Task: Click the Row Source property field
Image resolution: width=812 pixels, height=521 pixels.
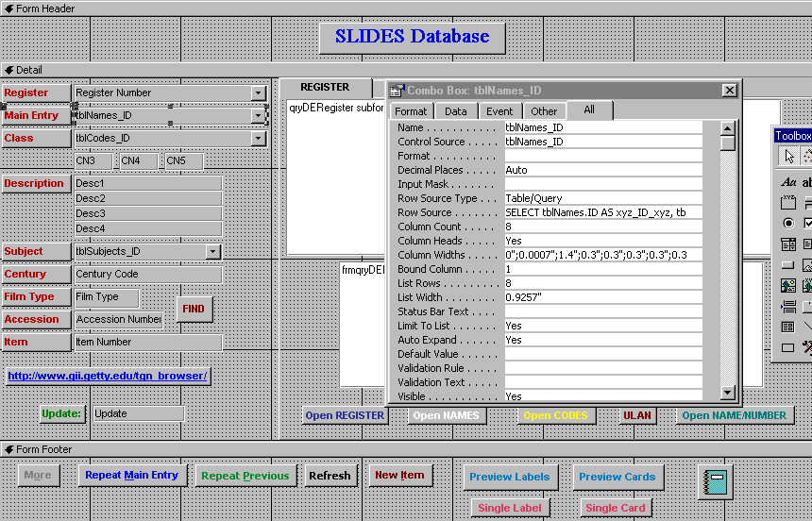Action: tap(603, 212)
